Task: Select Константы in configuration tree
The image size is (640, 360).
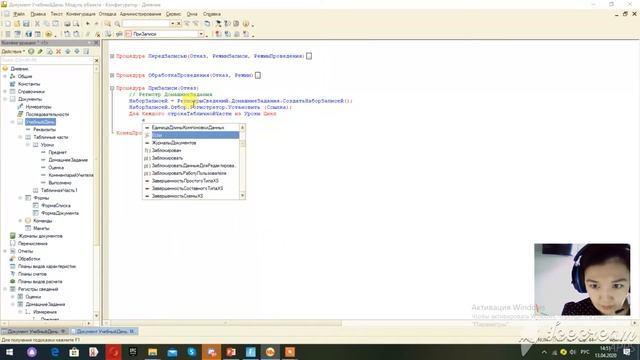Action: click(29, 84)
